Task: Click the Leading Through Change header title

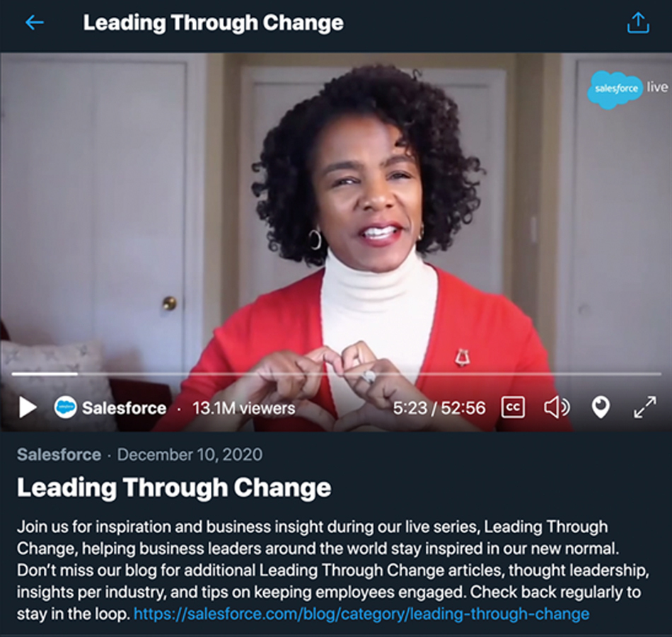Action: coord(213,23)
